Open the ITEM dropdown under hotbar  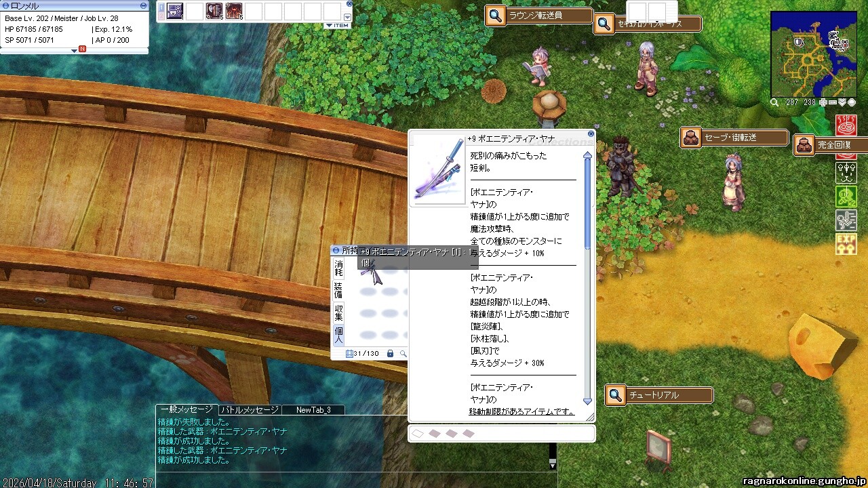pos(337,26)
